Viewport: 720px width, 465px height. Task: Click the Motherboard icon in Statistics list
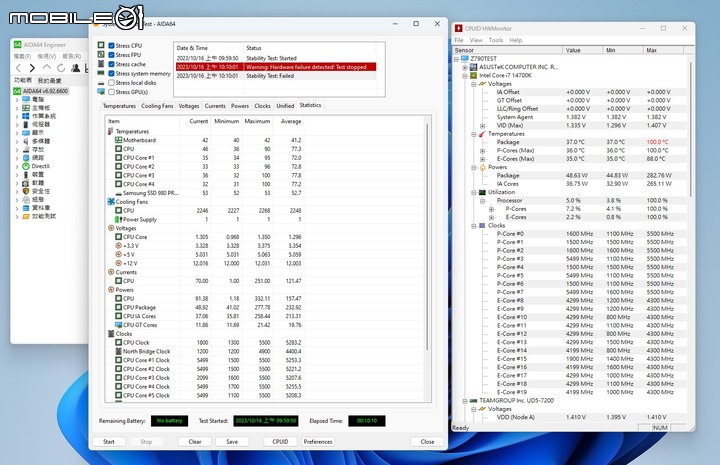point(118,140)
